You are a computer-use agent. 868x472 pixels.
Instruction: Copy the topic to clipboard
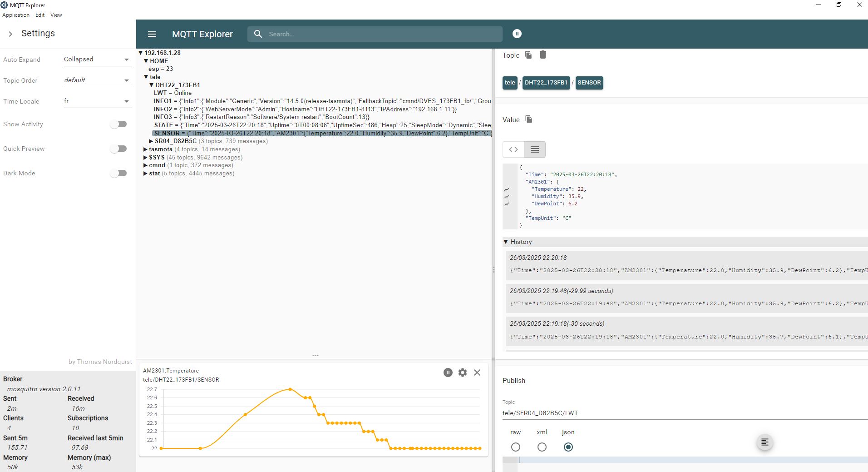(x=528, y=55)
